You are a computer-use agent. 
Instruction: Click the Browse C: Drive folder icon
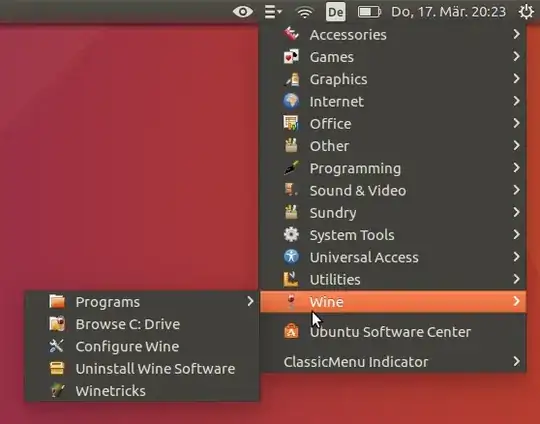[57, 324]
